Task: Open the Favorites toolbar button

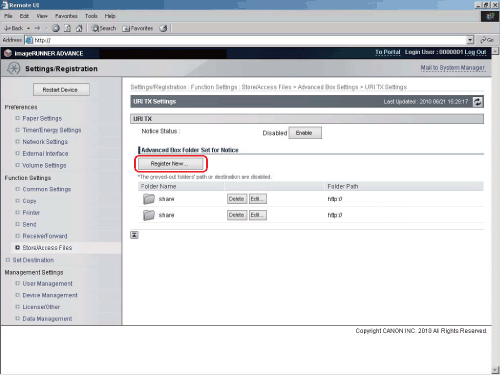Action: (x=138, y=28)
